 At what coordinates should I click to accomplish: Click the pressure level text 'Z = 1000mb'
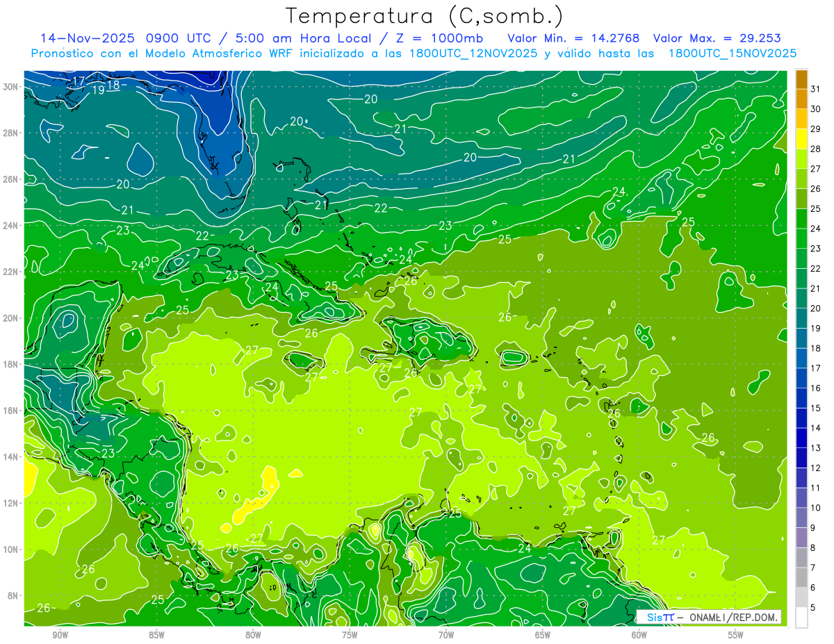[x=439, y=38]
